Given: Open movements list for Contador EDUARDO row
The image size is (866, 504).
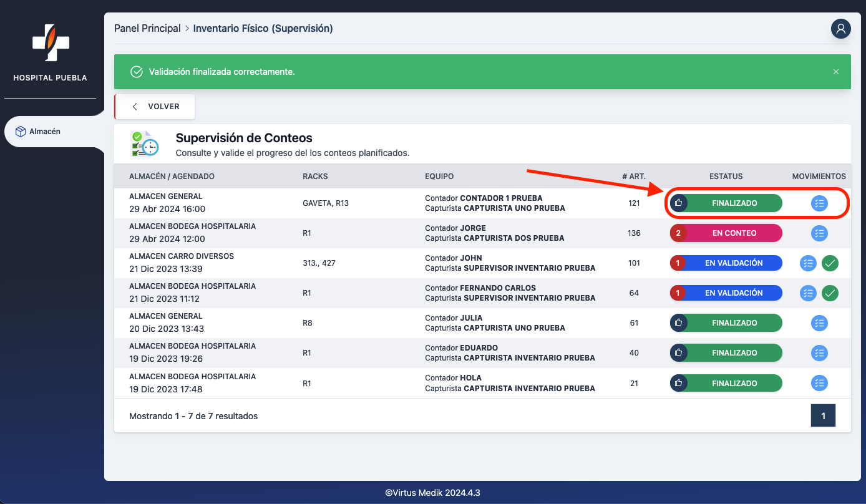Looking at the screenshot, I should (819, 353).
